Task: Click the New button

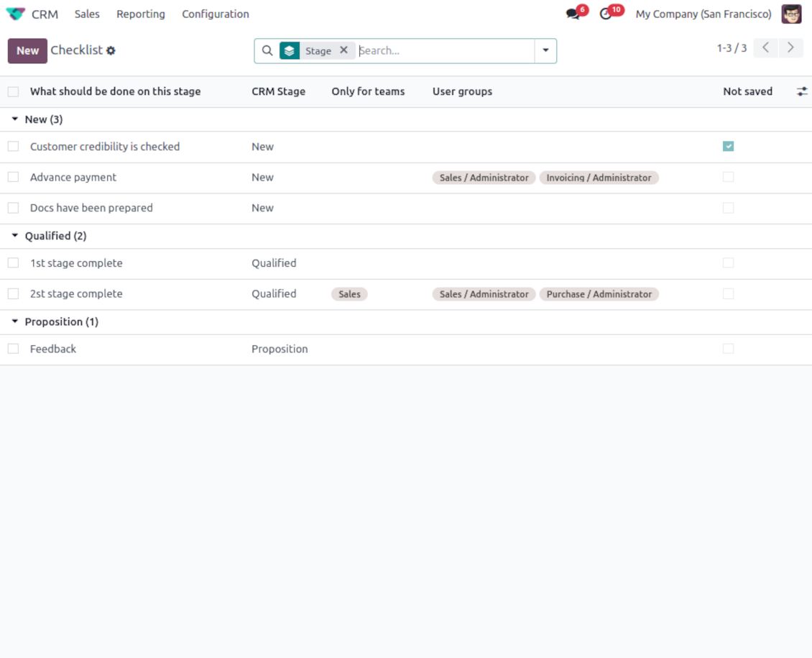Action: click(27, 51)
